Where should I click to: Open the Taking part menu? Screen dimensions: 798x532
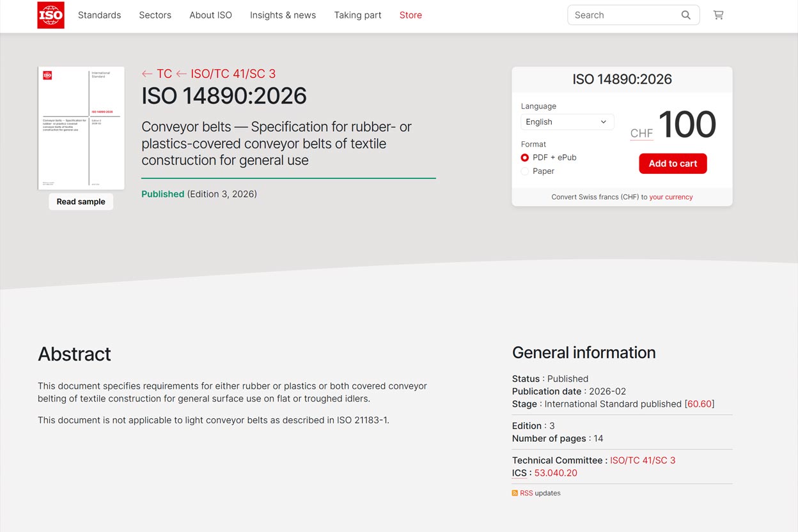(x=357, y=15)
